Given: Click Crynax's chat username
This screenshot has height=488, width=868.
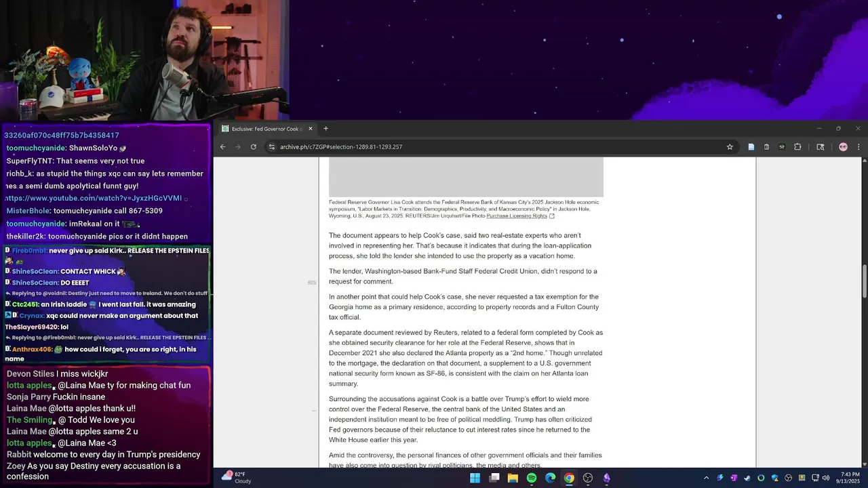Looking at the screenshot, I should tap(31, 316).
